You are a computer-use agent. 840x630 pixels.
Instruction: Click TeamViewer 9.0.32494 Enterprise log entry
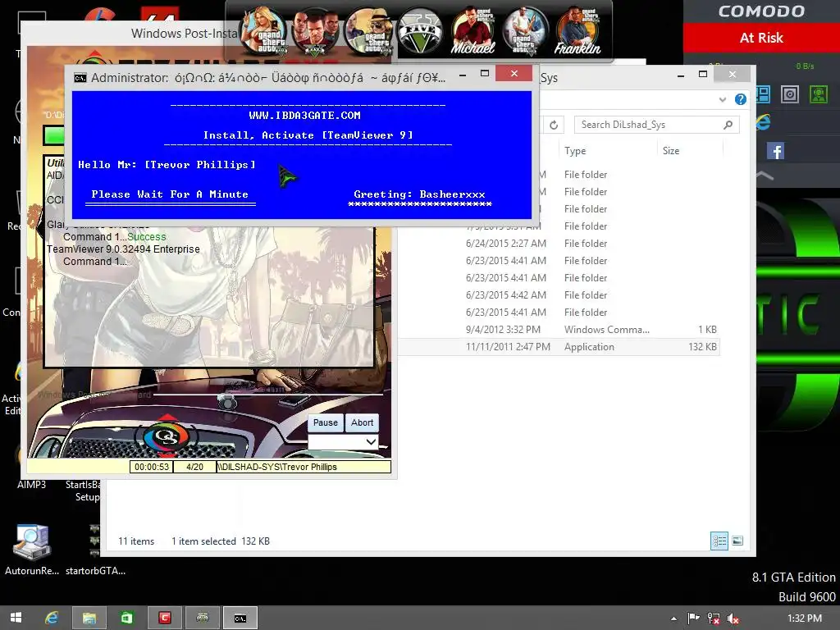click(x=123, y=249)
